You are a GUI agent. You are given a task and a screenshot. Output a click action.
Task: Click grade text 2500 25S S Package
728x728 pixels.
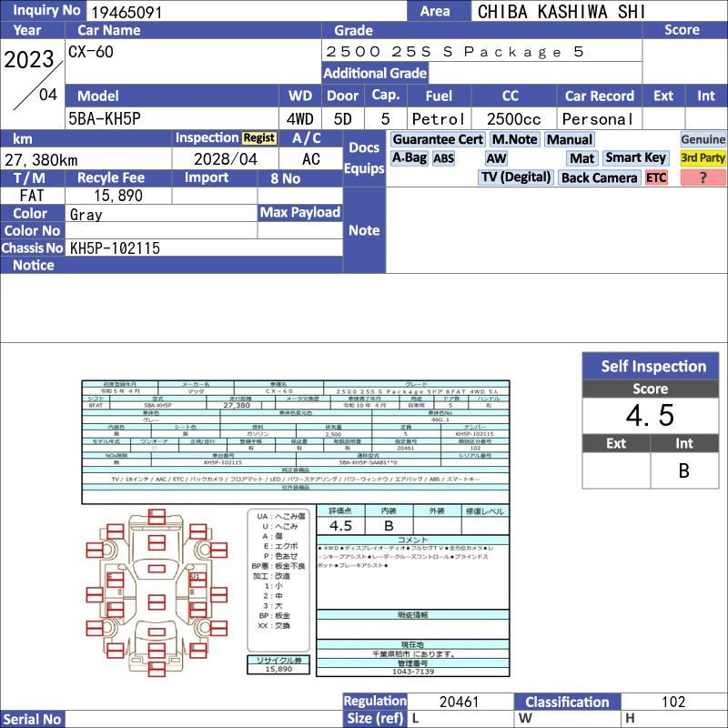tap(443, 52)
